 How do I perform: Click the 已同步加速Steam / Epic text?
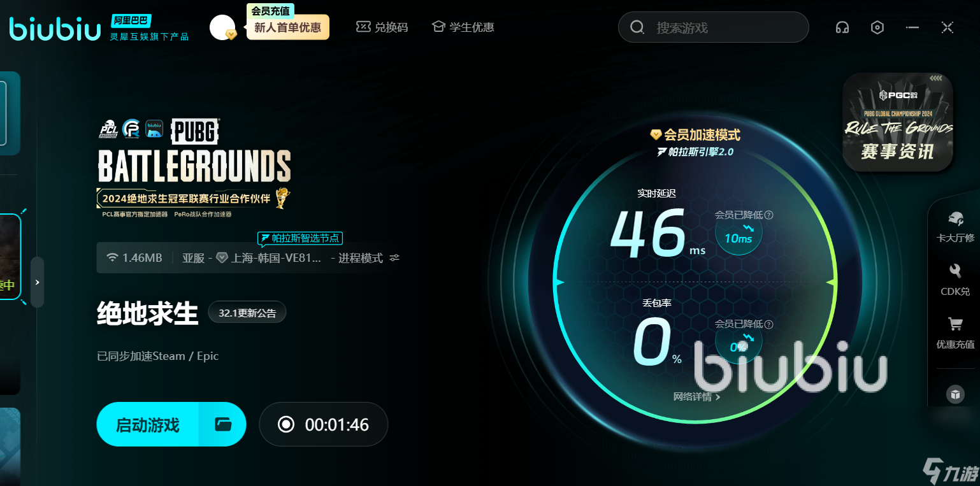pos(157,356)
